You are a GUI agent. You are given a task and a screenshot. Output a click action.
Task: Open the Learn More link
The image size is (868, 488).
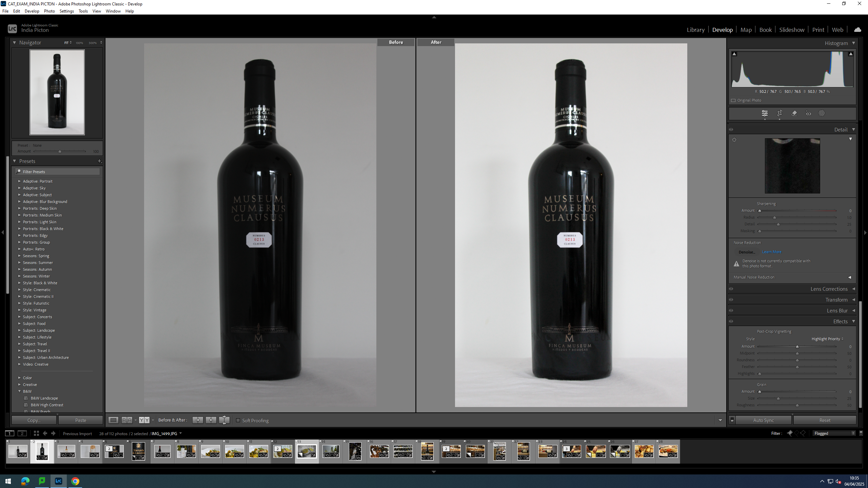[771, 252]
